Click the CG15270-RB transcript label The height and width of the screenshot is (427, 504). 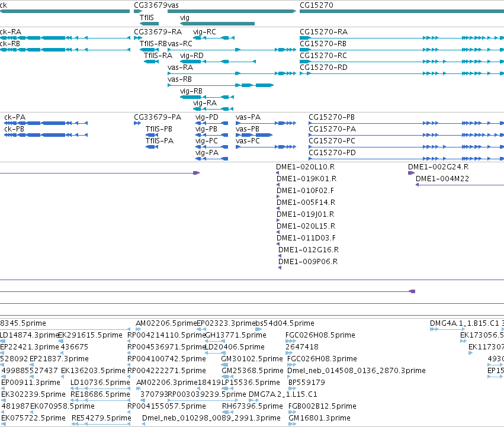pos(323,44)
